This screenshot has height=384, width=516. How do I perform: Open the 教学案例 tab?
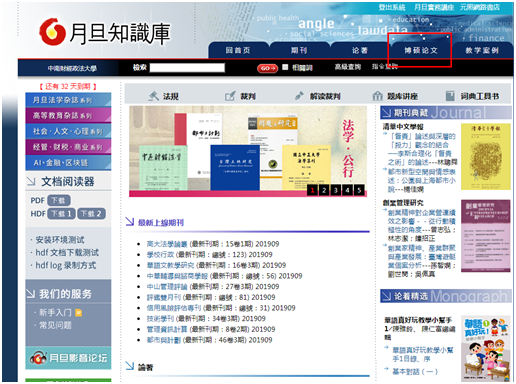pos(482,50)
